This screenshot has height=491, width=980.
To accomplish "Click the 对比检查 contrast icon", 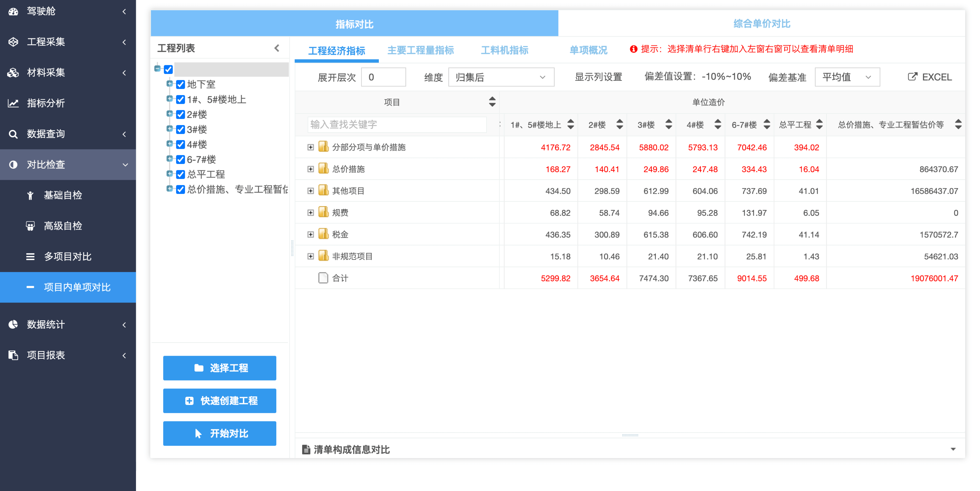I will point(13,164).
